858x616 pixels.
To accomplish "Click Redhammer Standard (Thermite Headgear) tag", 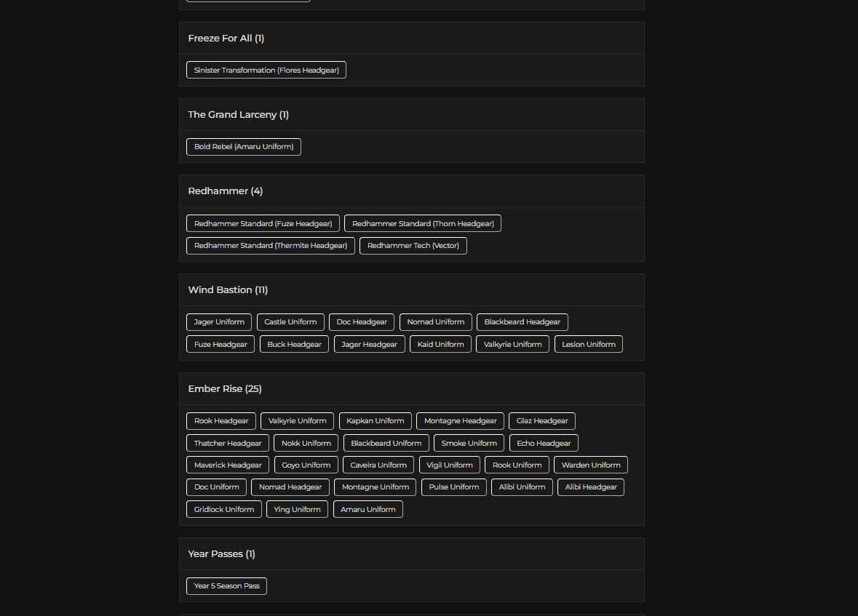I will (270, 246).
